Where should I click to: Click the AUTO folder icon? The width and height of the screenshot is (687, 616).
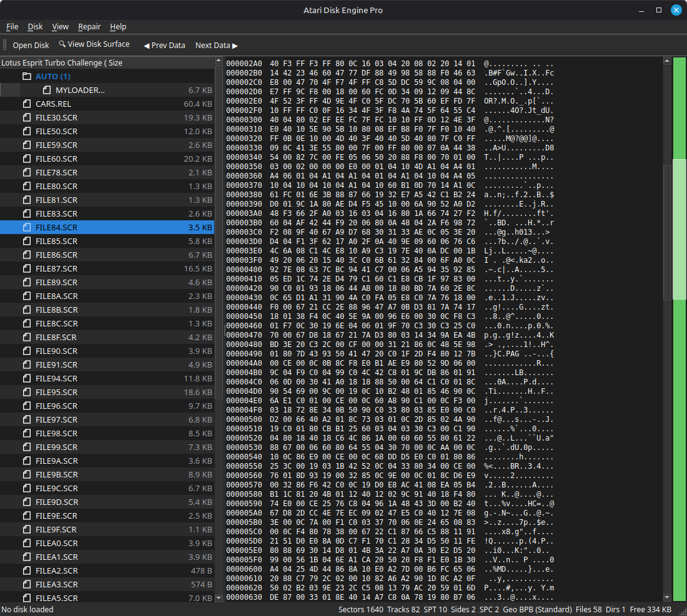pyautogui.click(x=27, y=76)
